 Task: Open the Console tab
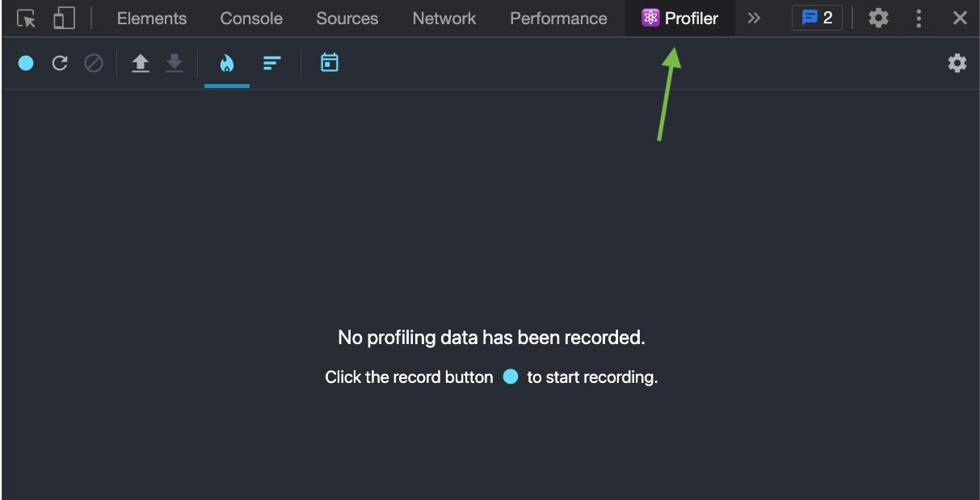point(251,19)
